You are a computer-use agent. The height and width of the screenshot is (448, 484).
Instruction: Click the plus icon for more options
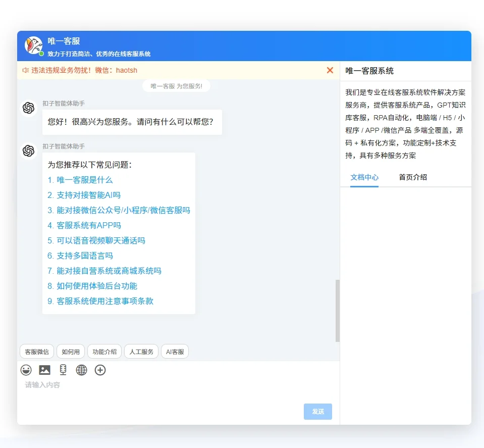[100, 370]
